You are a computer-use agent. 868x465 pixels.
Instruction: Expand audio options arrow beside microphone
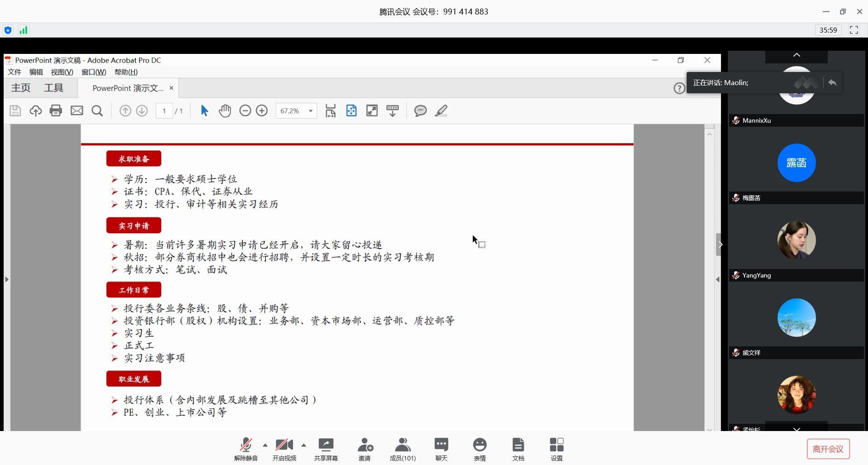(265, 445)
